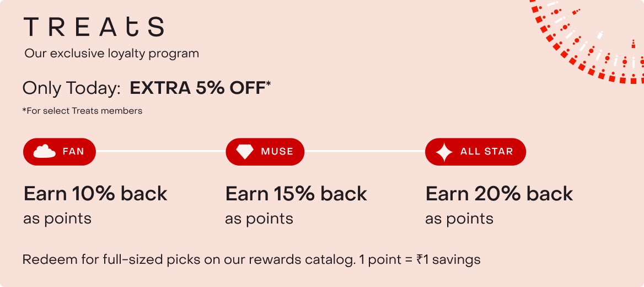
Task: Click "as points" under the MUSE tier
Action: (259, 219)
